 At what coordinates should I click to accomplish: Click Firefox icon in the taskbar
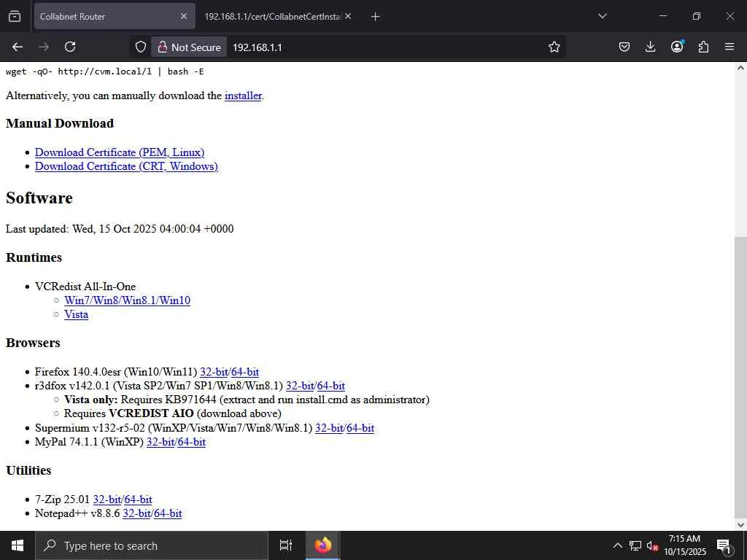click(x=323, y=545)
